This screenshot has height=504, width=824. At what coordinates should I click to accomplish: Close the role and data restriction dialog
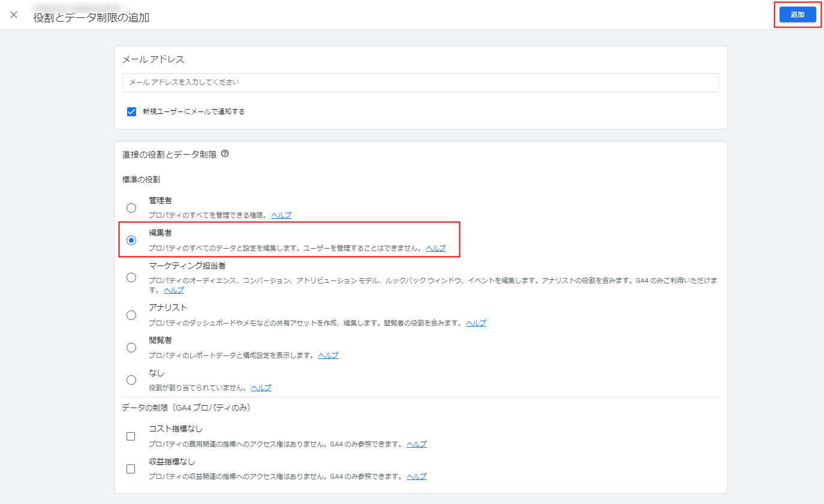click(14, 15)
